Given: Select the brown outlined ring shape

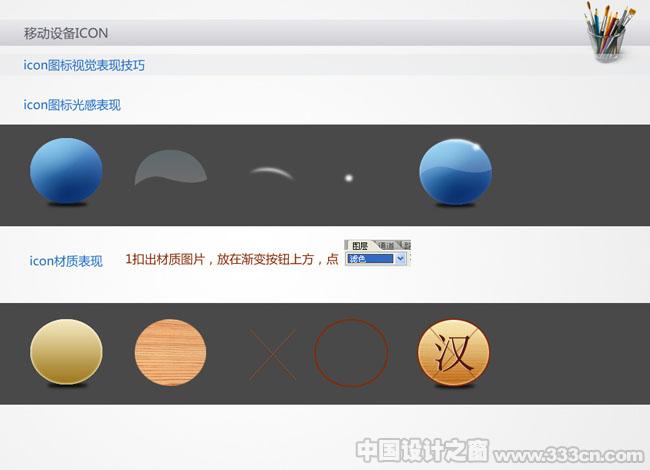Looking at the screenshot, I should pos(351,353).
